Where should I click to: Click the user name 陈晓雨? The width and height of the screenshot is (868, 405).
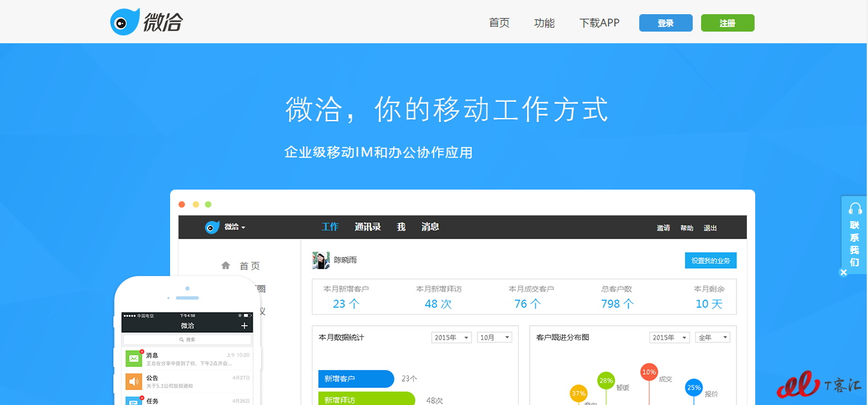[345, 261]
